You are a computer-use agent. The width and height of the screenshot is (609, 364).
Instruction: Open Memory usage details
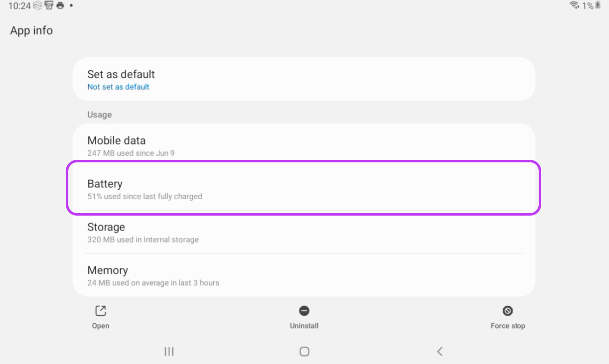(x=304, y=275)
